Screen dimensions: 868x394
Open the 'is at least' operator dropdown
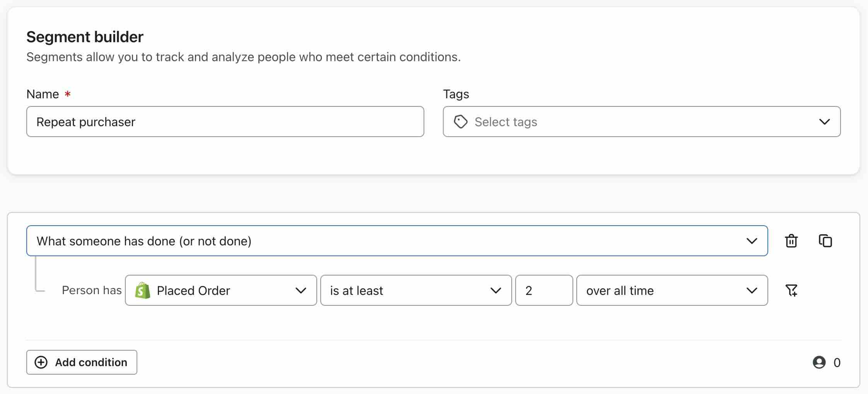[x=416, y=290]
